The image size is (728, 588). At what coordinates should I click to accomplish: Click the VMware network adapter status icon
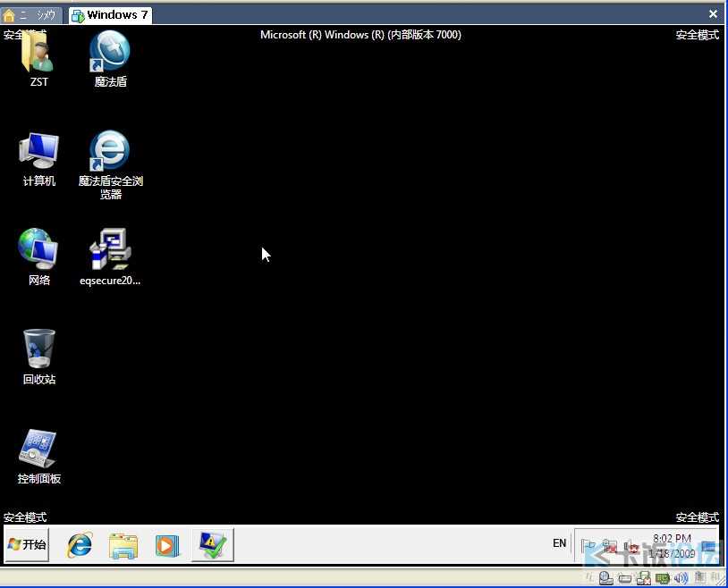tap(644, 578)
